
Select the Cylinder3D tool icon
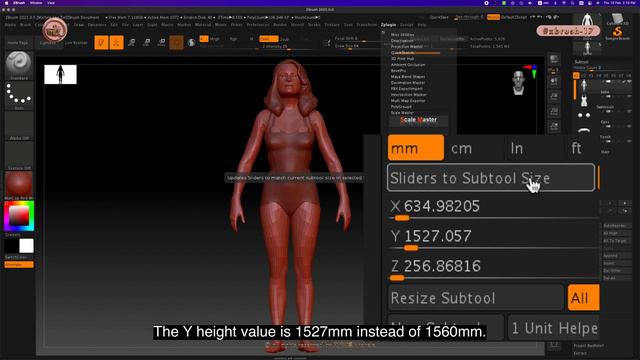(x=617, y=19)
